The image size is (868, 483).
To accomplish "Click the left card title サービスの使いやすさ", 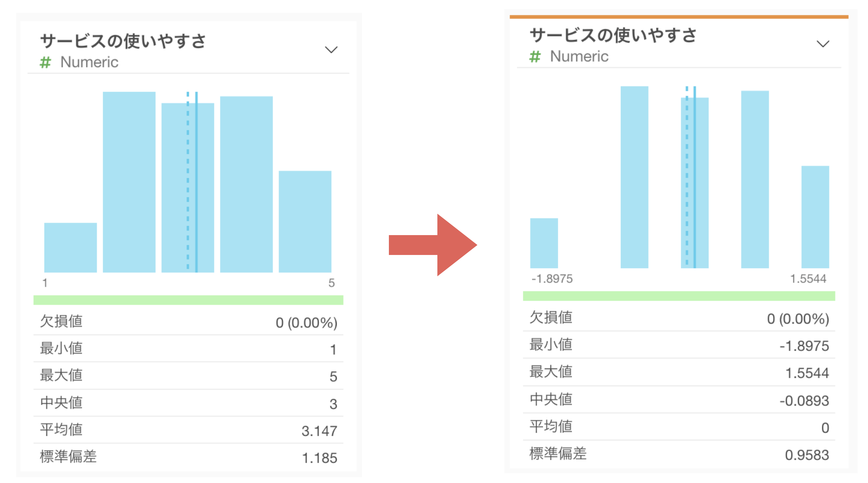I will click(x=123, y=41).
